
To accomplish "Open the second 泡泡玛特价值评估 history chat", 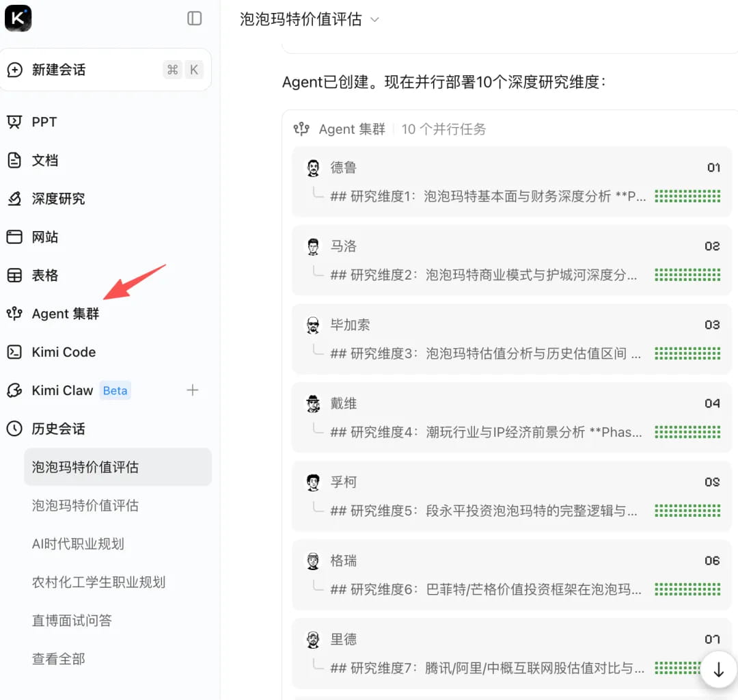I will (85, 506).
